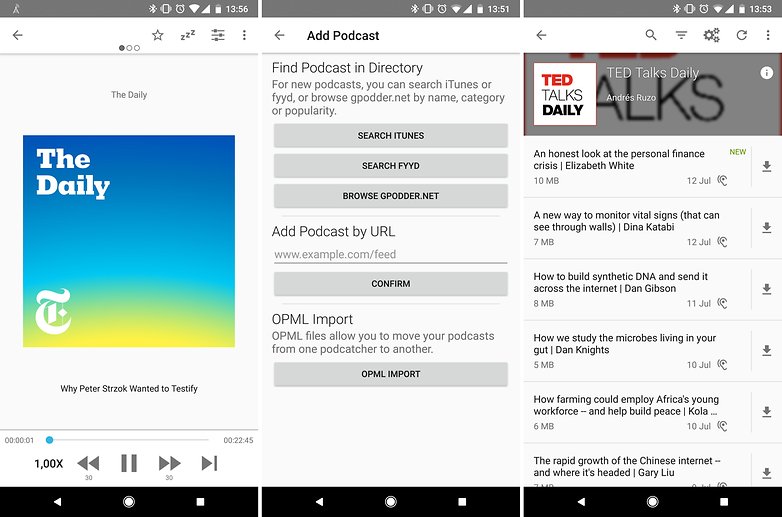
Task: Tap the Android back button under player screen
Action: 57,502
